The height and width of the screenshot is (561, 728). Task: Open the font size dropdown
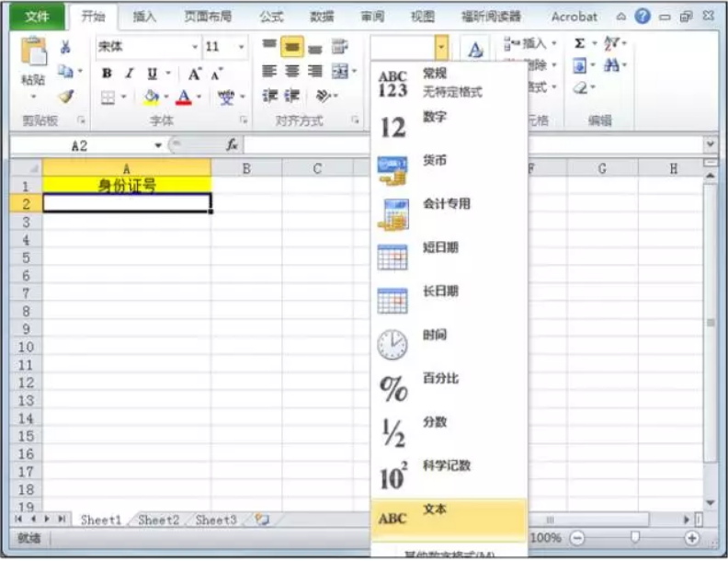241,47
